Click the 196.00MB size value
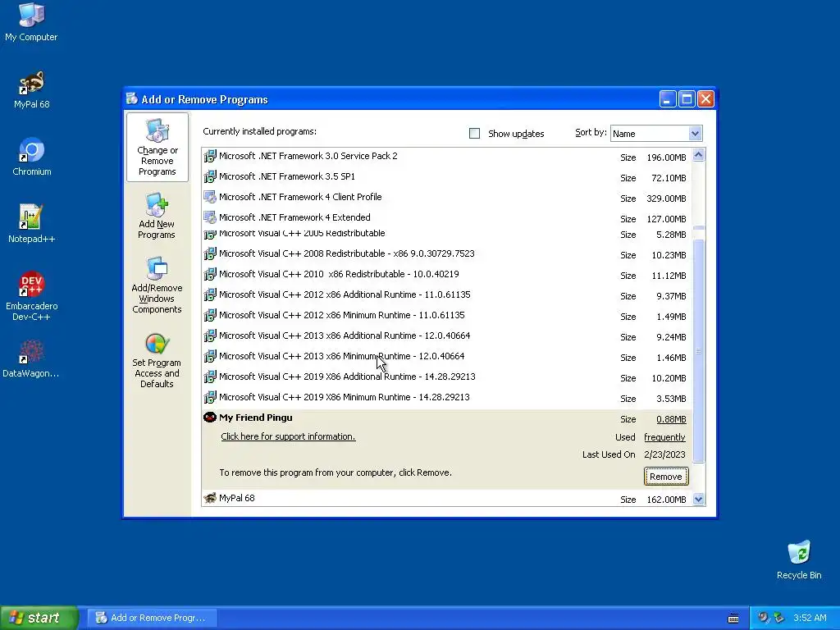This screenshot has height=630, width=840. pos(666,157)
